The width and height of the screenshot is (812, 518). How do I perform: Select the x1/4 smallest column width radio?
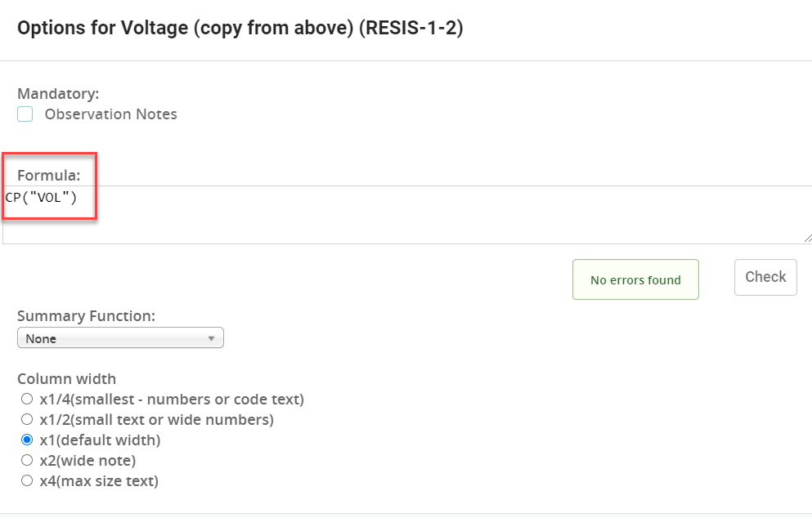pos(27,399)
